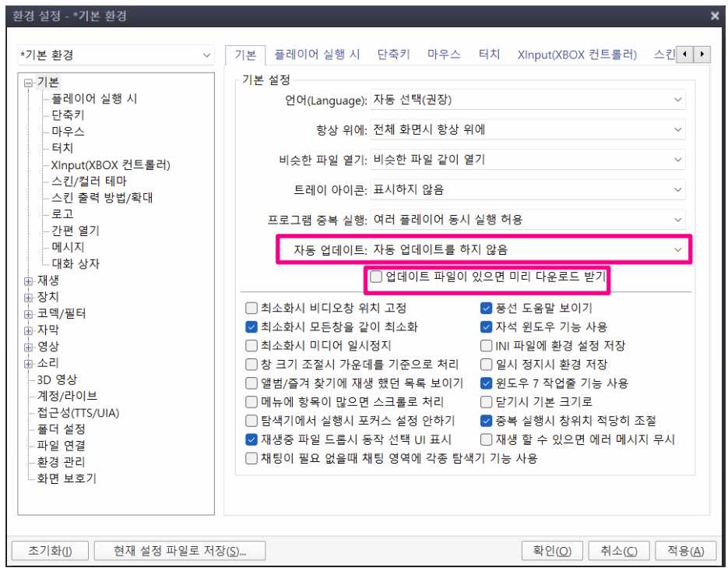Click the tab strip right scroll arrow
This screenshot has height=568, width=728.
click(x=702, y=55)
